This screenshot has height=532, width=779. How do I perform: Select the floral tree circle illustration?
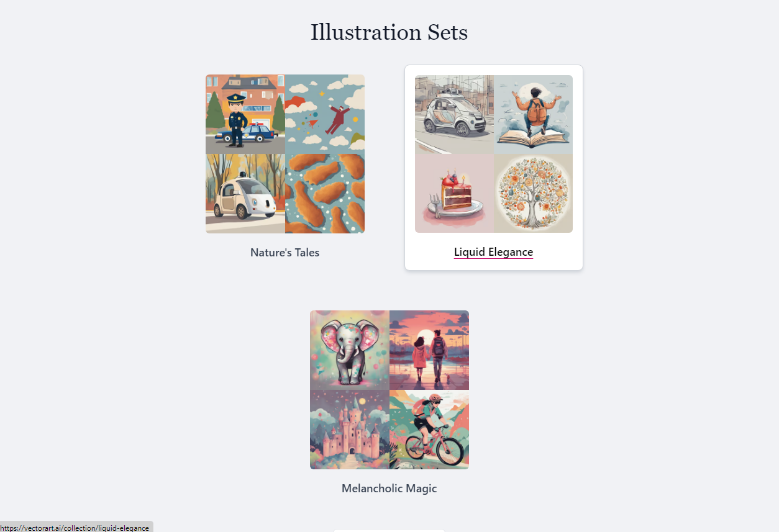[533, 193]
